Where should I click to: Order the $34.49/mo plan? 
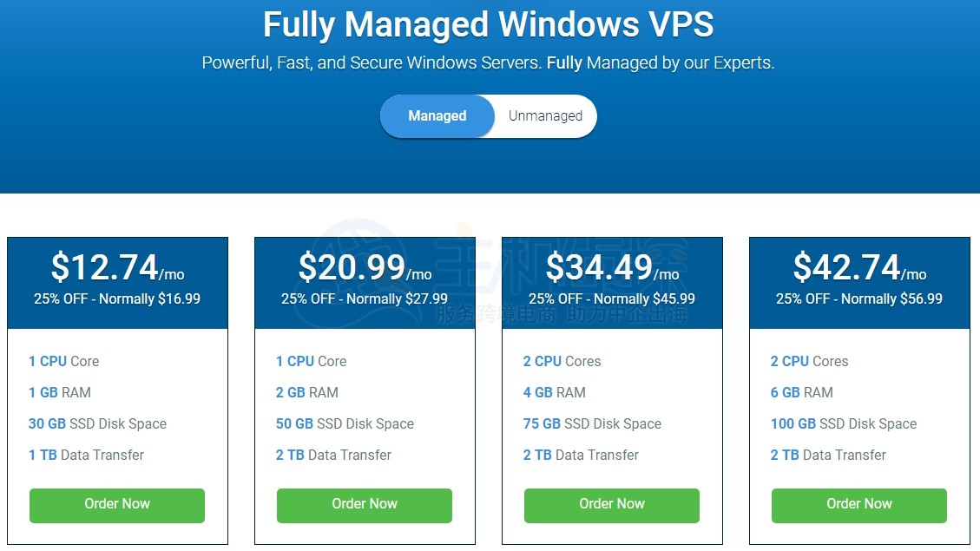click(x=612, y=505)
